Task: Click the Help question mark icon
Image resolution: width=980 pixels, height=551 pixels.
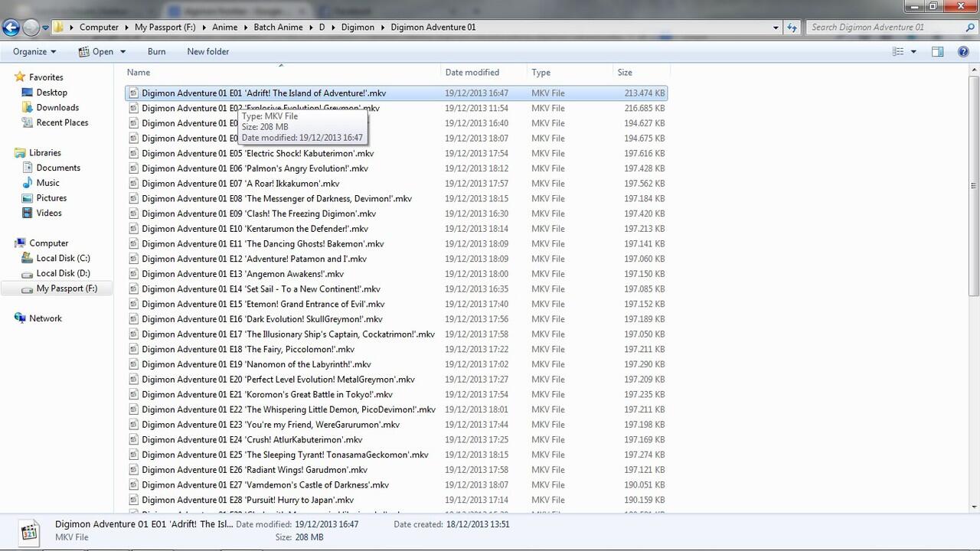Action: click(964, 51)
